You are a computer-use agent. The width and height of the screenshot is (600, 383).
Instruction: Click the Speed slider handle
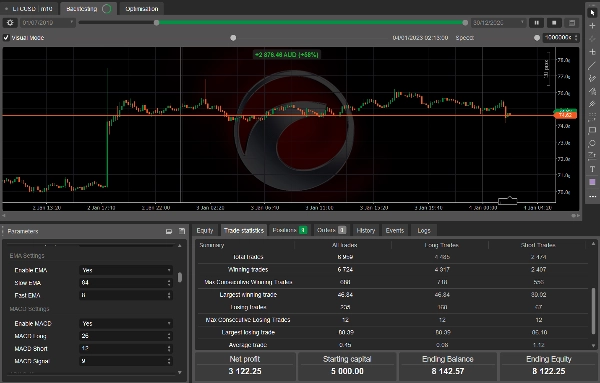click(x=537, y=37)
